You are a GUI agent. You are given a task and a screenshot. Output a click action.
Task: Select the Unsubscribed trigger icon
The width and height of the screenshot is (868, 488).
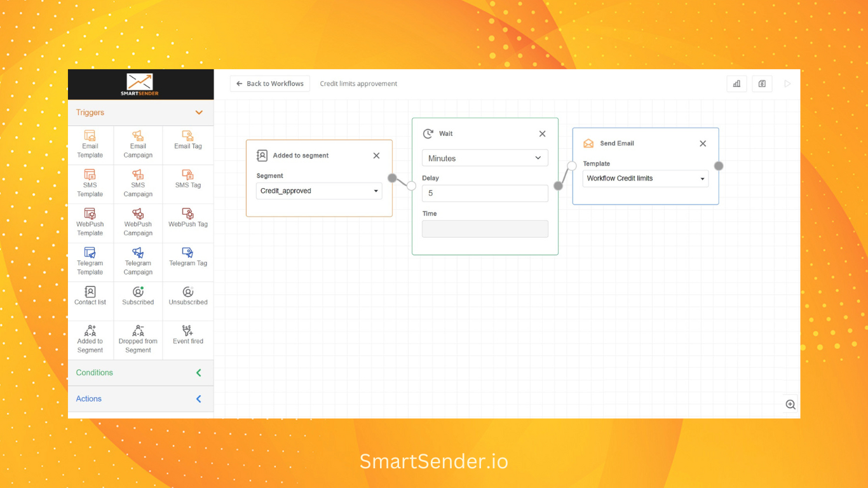[x=188, y=292]
